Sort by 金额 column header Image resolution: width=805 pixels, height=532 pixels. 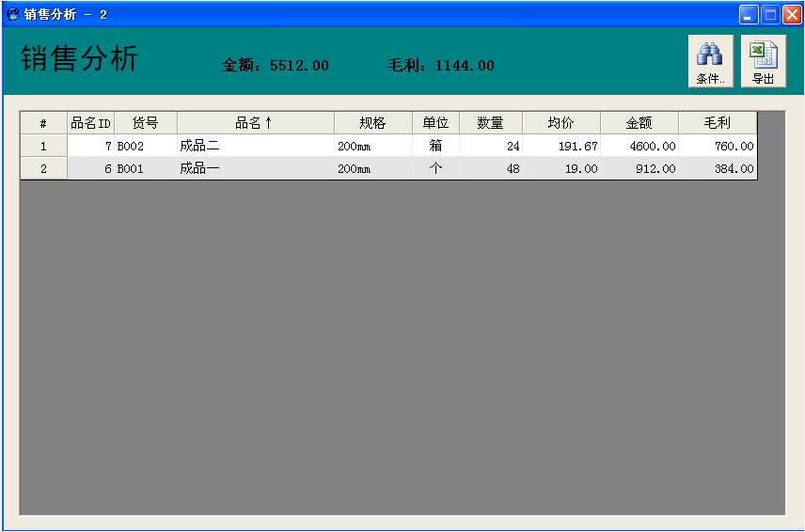tap(639, 123)
